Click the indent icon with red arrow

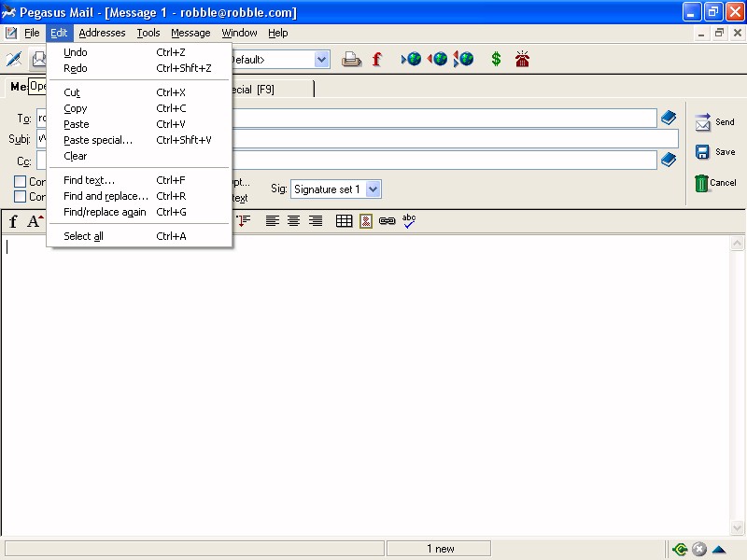coord(244,221)
